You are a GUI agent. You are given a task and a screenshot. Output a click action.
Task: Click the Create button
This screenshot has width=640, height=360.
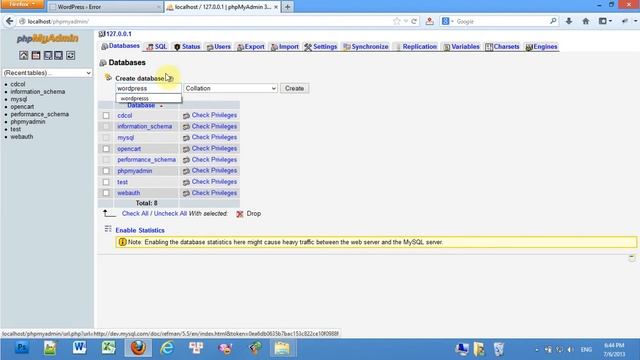(294, 88)
